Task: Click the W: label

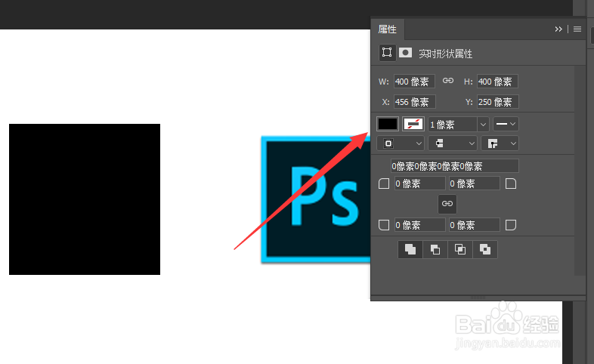Action: 383,82
